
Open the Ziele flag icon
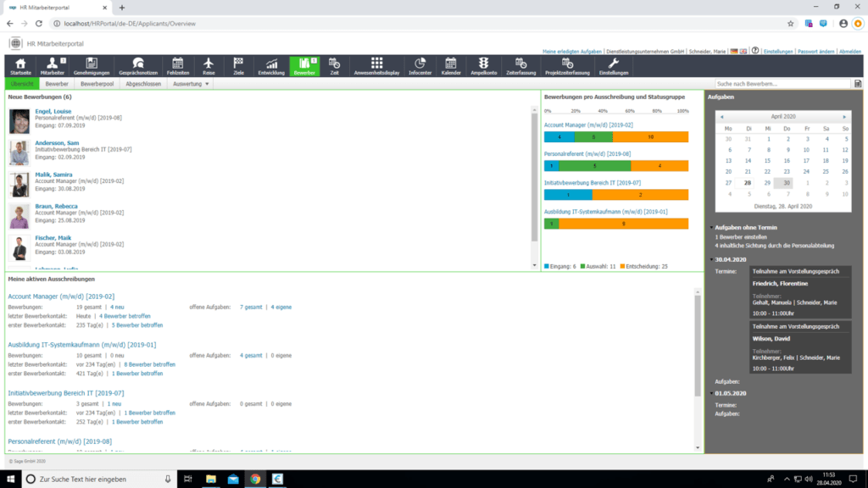[x=238, y=66]
